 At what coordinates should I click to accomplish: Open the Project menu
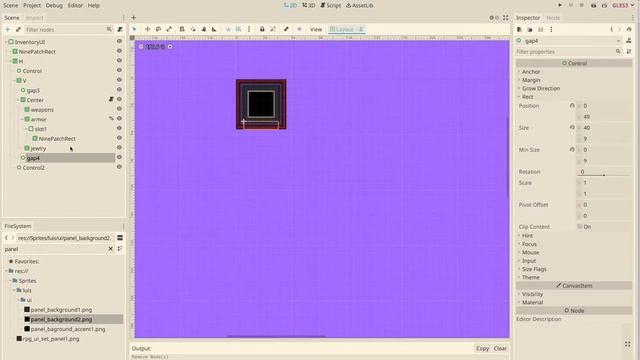[32, 5]
